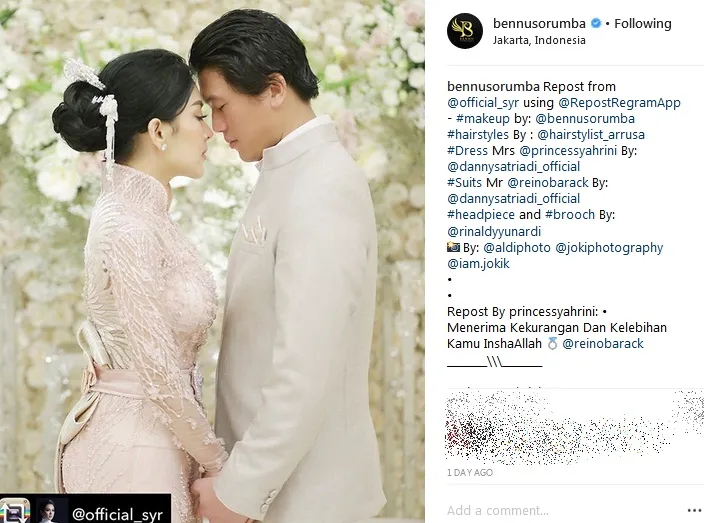Open the small @official_syr avatar thumbnail
The image size is (704, 523).
[x=52, y=511]
